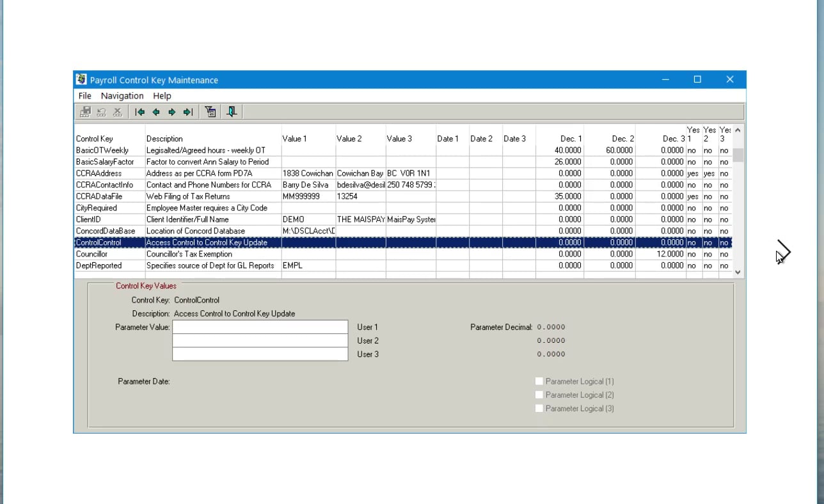The image size is (824, 504).
Task: Click the grid scrollbar down arrow
Action: tap(738, 272)
